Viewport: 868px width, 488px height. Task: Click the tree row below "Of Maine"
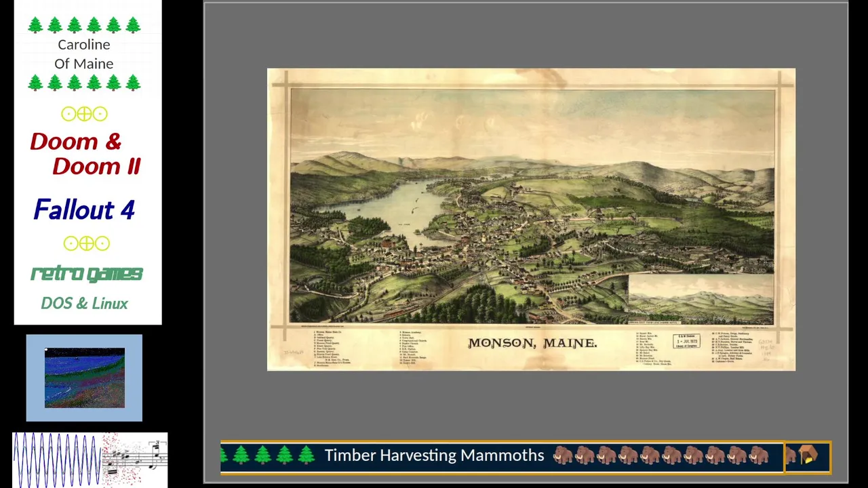84,83
